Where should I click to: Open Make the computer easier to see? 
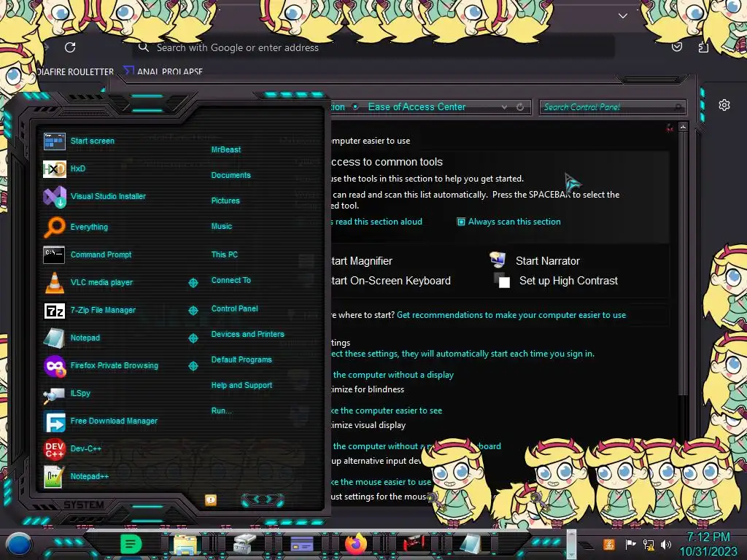387,411
